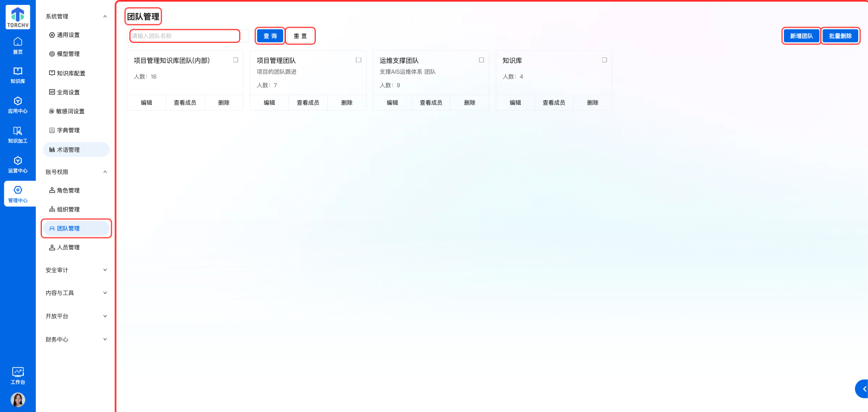Click the 运维支撑团队 card title
This screenshot has height=412, width=868.
point(399,61)
